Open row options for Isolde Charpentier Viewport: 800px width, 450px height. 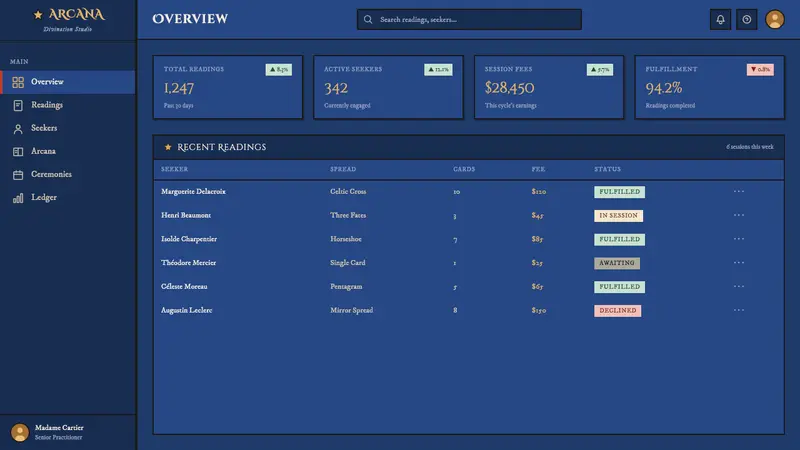point(739,239)
